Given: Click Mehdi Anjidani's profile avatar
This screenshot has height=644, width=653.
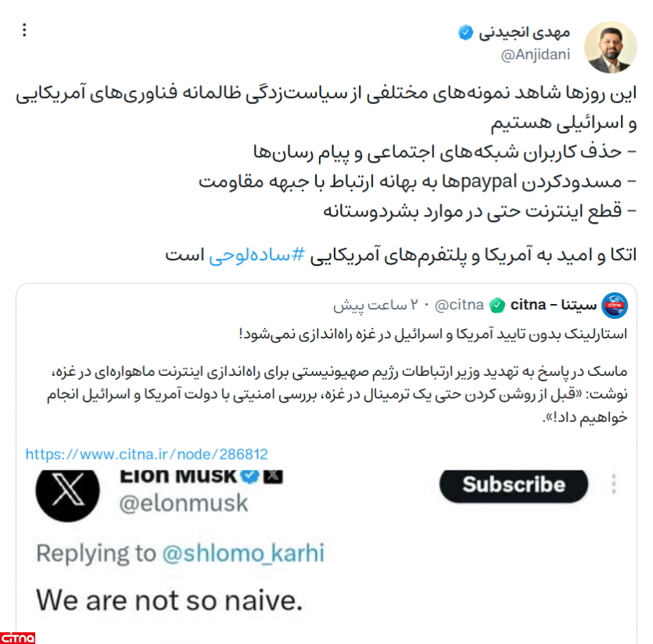Looking at the screenshot, I should (x=610, y=46).
